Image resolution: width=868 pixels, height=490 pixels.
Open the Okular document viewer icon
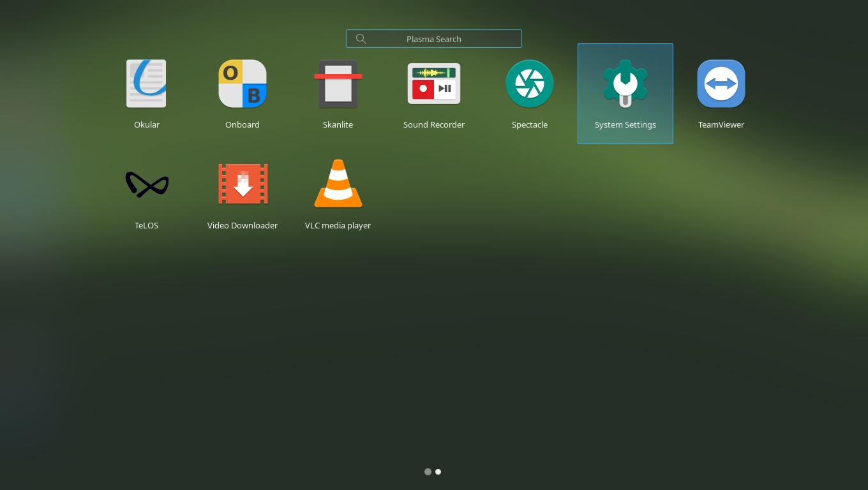(x=147, y=84)
